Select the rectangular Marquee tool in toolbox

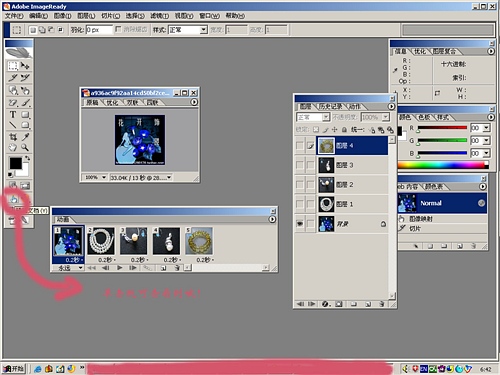coord(13,66)
